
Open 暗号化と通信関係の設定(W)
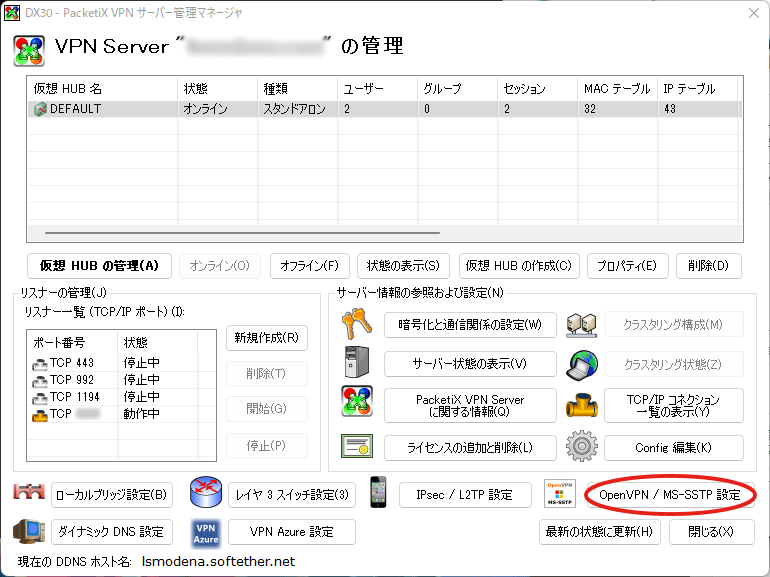tap(470, 325)
